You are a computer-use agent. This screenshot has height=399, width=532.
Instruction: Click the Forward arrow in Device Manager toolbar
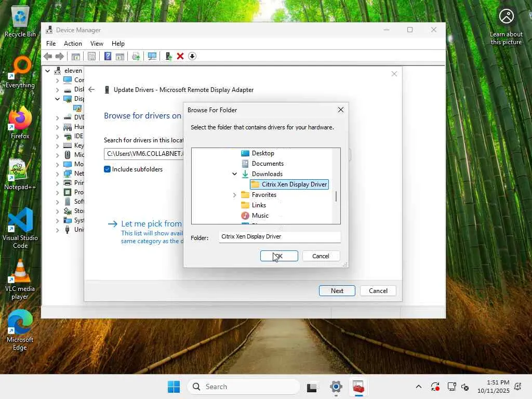tap(60, 56)
